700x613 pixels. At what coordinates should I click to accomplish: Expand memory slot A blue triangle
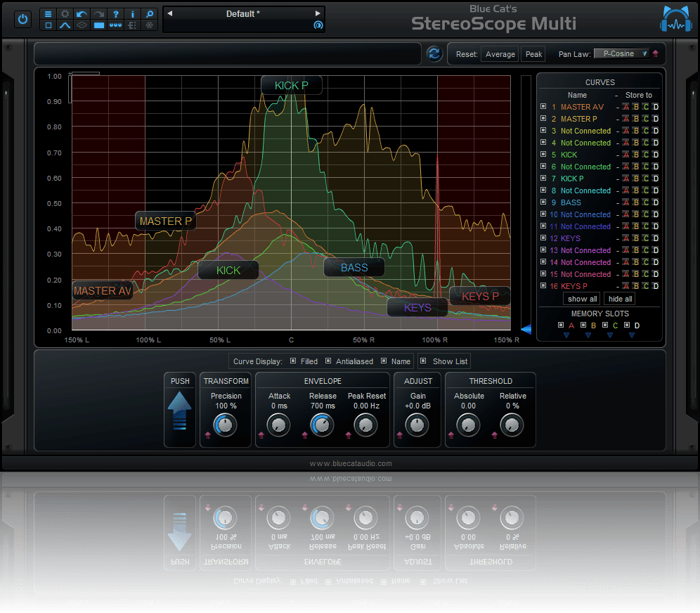[x=566, y=335]
